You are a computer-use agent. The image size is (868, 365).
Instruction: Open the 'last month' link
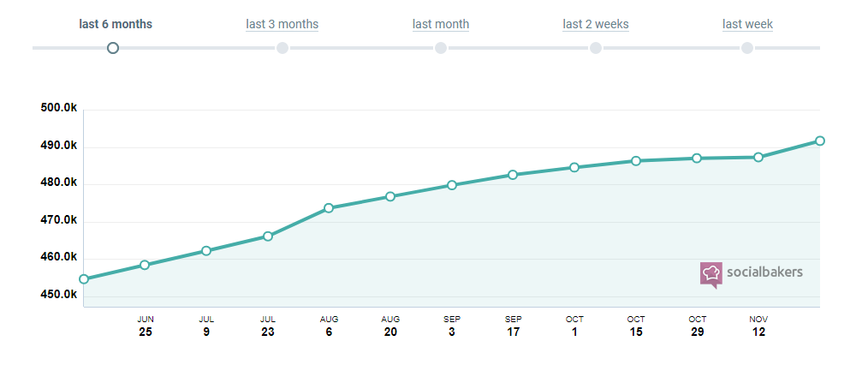(x=441, y=24)
